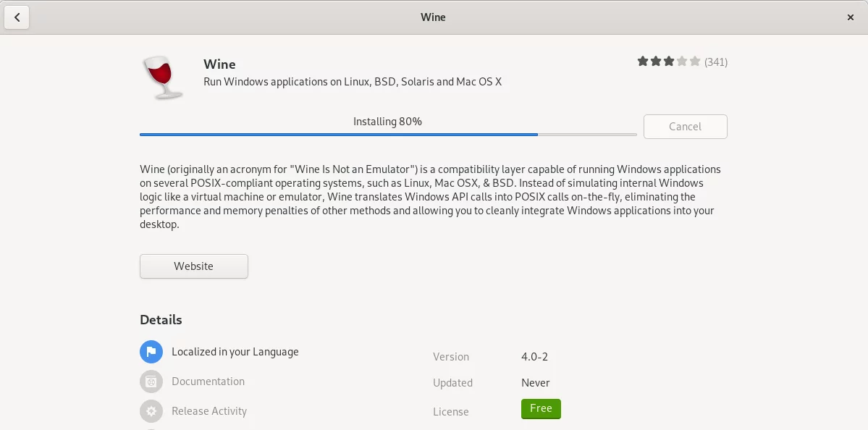Click the Installing 80% status label

tap(387, 121)
